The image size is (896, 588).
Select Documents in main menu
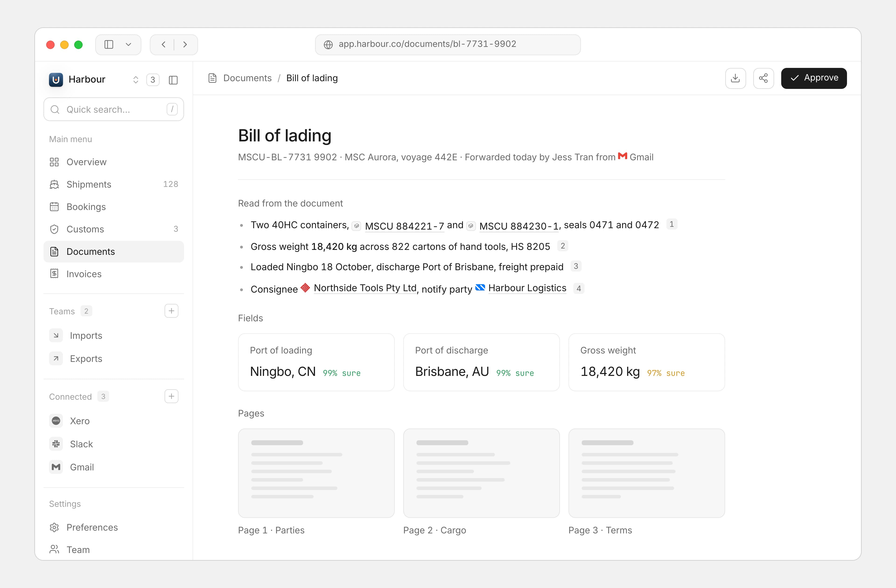point(114,252)
